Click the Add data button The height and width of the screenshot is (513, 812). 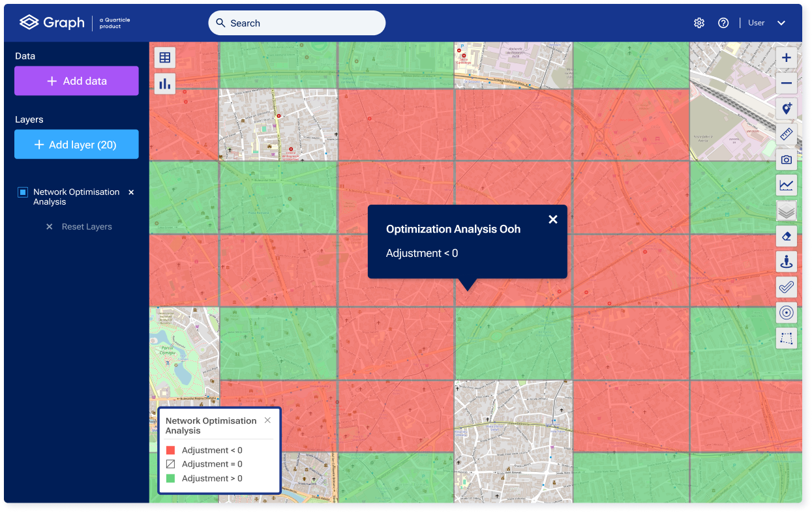click(76, 80)
